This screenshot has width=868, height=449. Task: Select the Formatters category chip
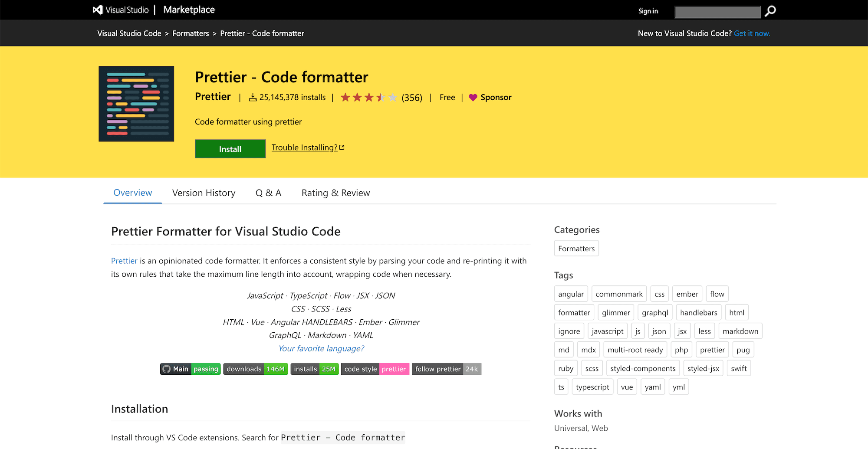point(576,249)
